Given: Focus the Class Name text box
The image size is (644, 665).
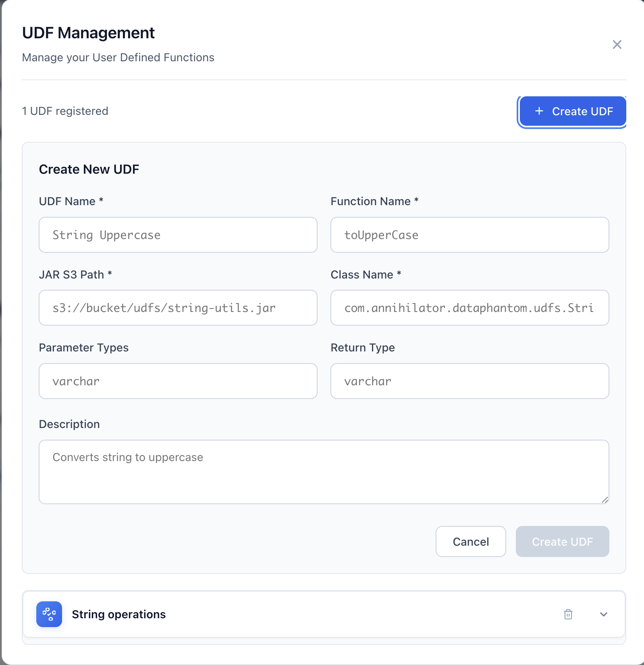Looking at the screenshot, I should coord(469,308).
